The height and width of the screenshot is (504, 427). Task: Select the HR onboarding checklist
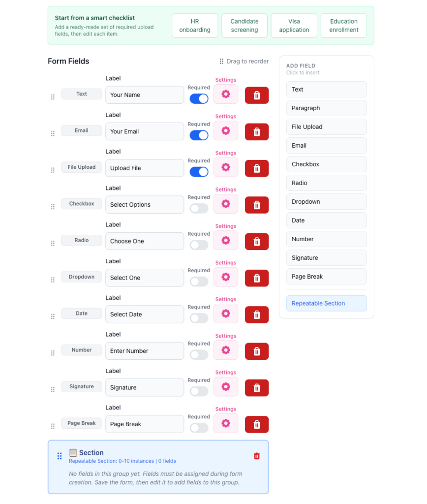pos(195,25)
